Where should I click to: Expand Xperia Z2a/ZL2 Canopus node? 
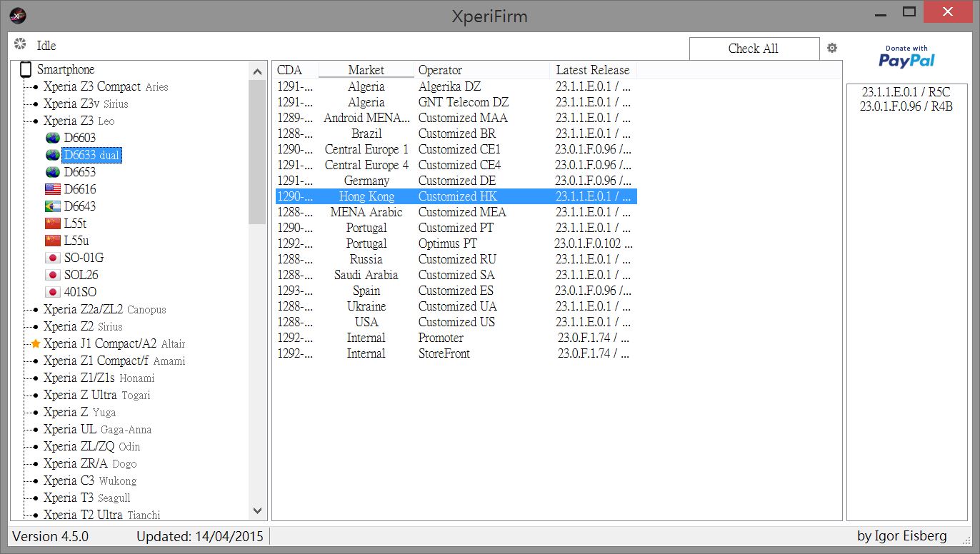(x=36, y=309)
